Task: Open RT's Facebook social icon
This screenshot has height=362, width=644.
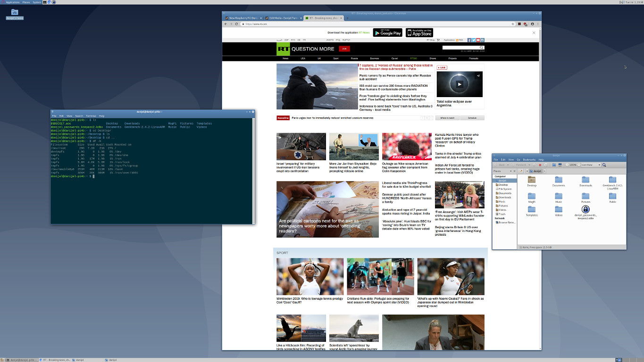Action: [x=469, y=40]
